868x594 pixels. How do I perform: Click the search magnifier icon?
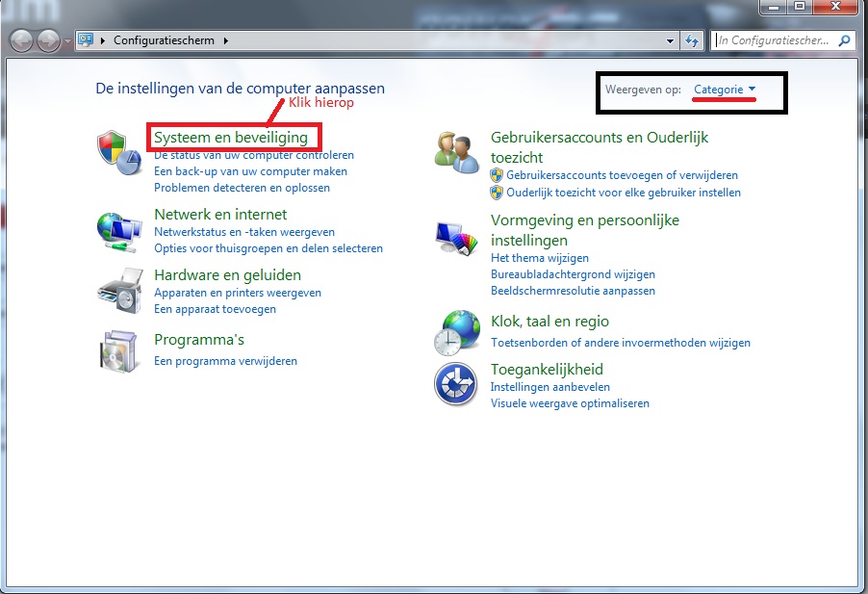click(x=844, y=40)
